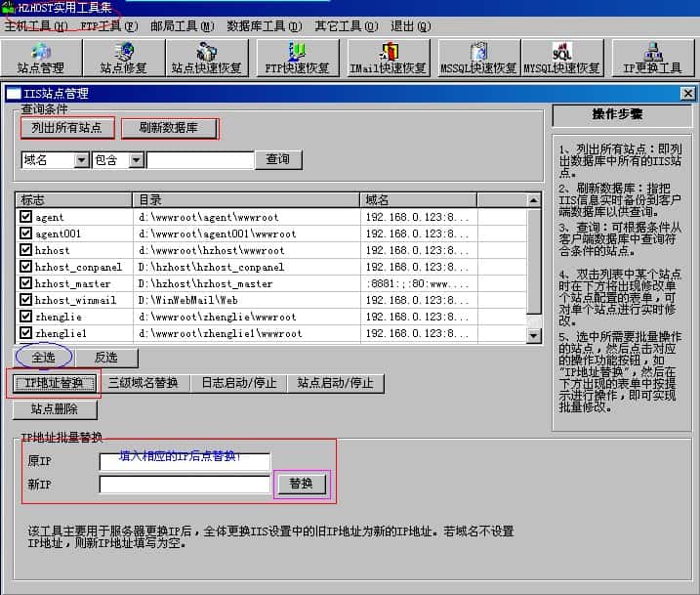Open the MSSQL快速恢复 tool icon
The height and width of the screenshot is (595, 700).
point(477,58)
